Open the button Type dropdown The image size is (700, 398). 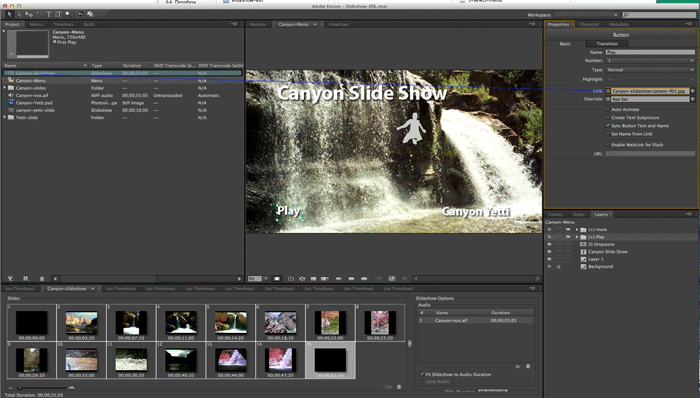tap(650, 70)
